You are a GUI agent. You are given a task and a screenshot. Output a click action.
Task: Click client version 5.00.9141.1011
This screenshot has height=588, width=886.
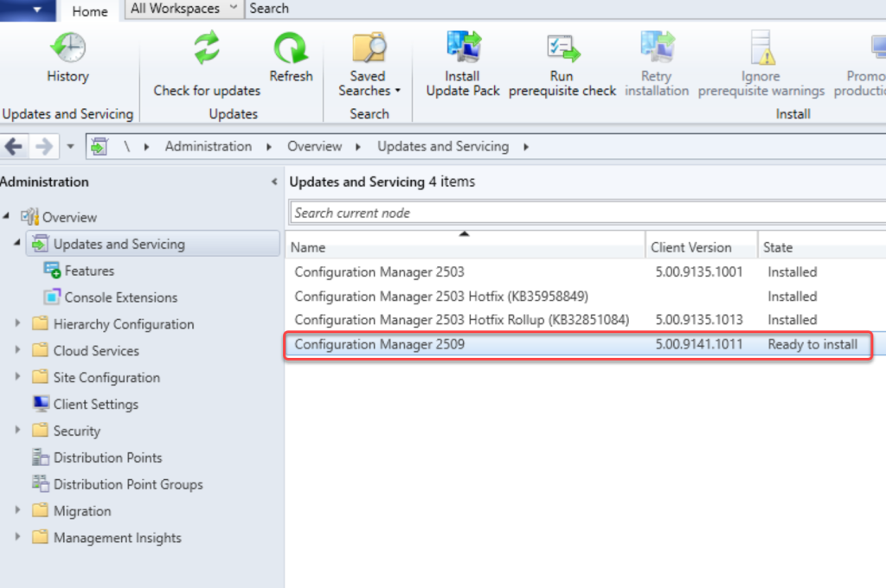[x=699, y=344]
